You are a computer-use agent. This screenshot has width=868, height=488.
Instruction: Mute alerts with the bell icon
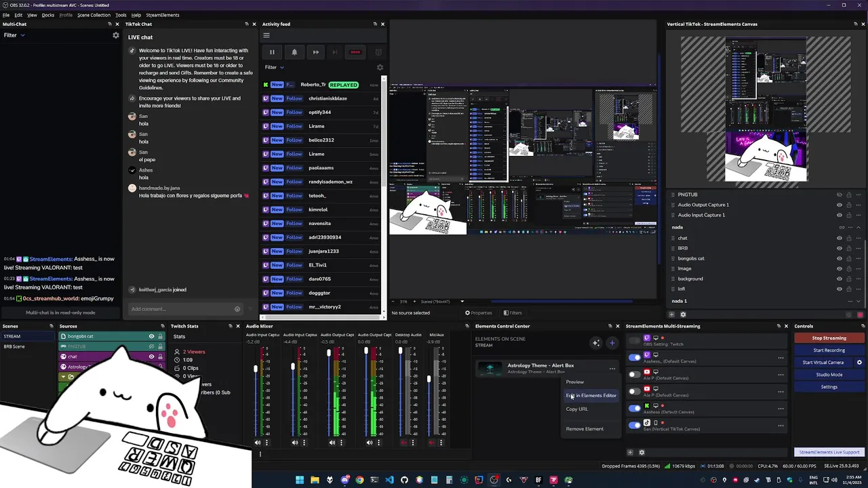click(x=294, y=52)
